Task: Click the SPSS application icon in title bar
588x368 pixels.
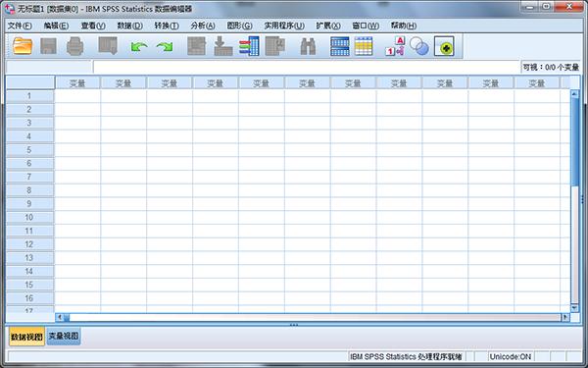Action: click(x=10, y=8)
